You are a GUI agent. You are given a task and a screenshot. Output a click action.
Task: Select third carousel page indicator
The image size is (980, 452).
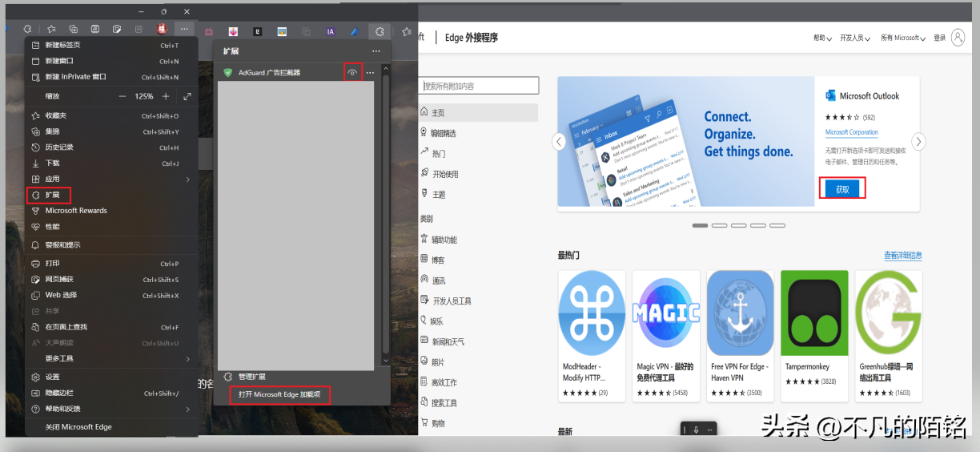(738, 225)
